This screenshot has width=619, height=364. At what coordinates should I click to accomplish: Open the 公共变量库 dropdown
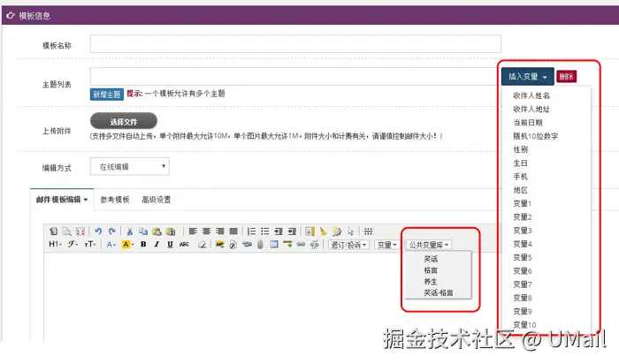(x=429, y=245)
